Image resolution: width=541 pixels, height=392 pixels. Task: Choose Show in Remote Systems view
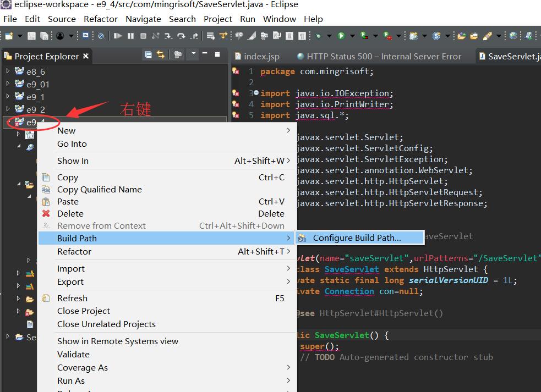coord(166,341)
